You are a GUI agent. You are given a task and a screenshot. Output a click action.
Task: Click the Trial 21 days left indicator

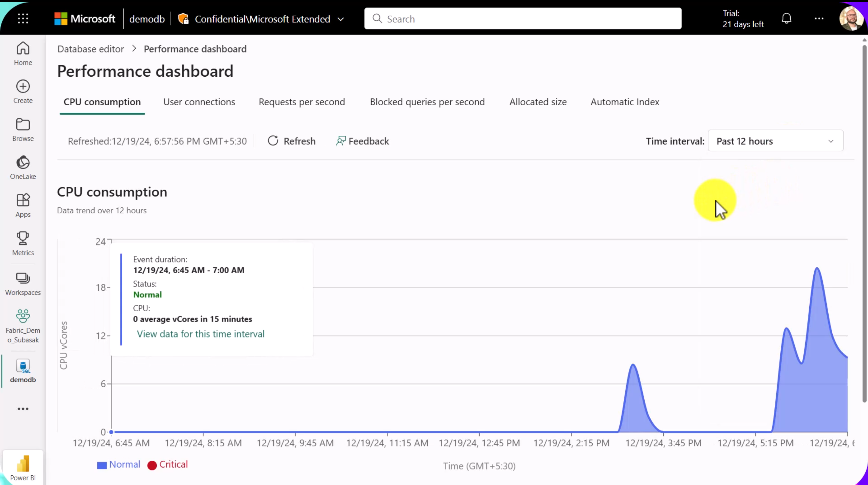(743, 18)
